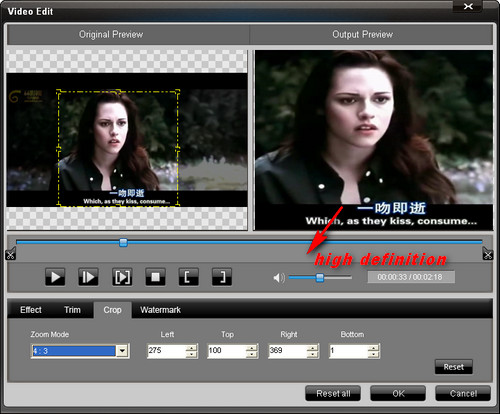Click the Original Preview header
Viewport: 500px width, 414px height.
[128, 35]
